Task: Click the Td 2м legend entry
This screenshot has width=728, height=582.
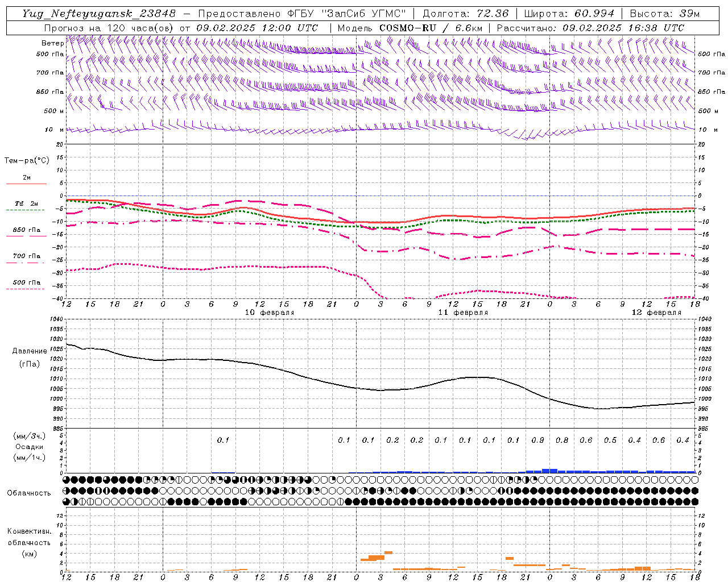Action: point(26,203)
